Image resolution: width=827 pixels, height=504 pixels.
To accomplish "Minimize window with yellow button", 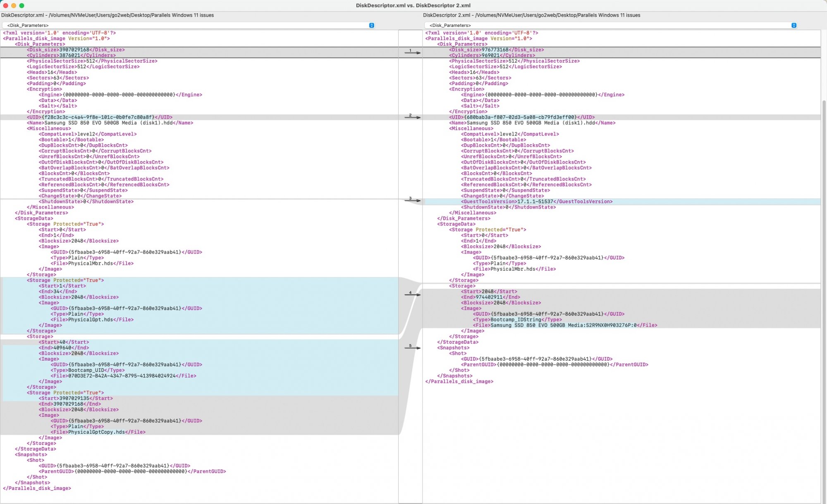I will click(14, 5).
